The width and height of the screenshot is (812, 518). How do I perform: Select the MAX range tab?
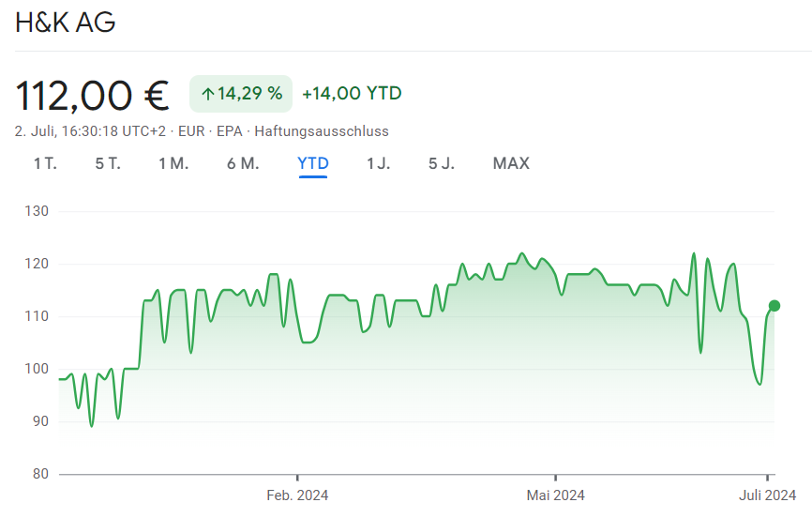click(x=511, y=164)
